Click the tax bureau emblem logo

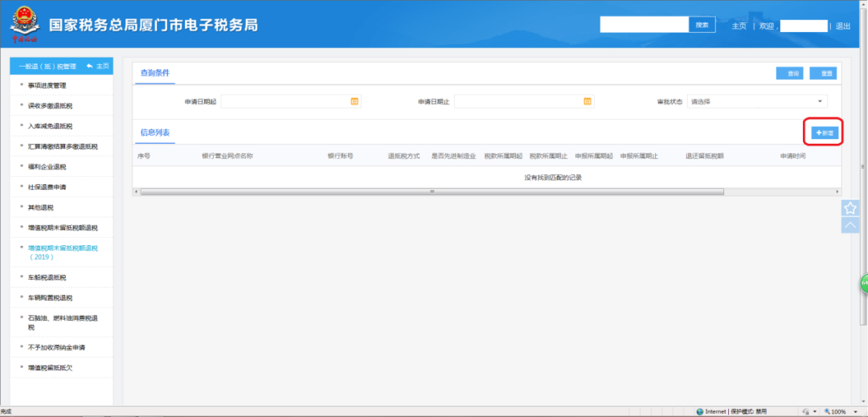coord(24,24)
